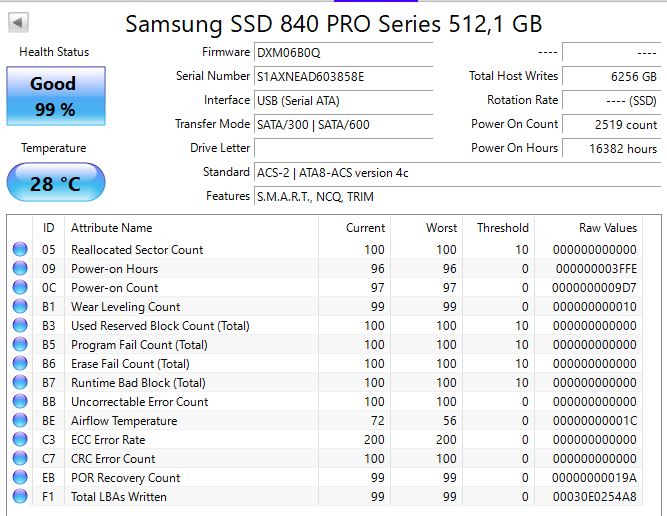Click the Total Host Writes value box

[610, 76]
